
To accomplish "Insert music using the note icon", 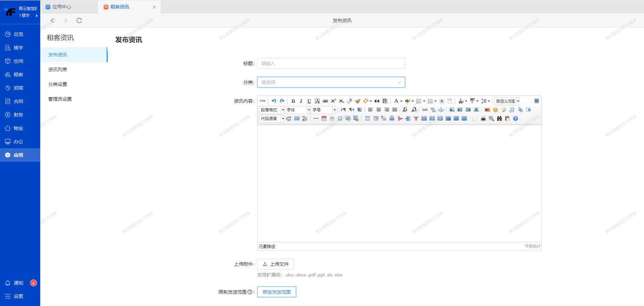I will [512, 110].
